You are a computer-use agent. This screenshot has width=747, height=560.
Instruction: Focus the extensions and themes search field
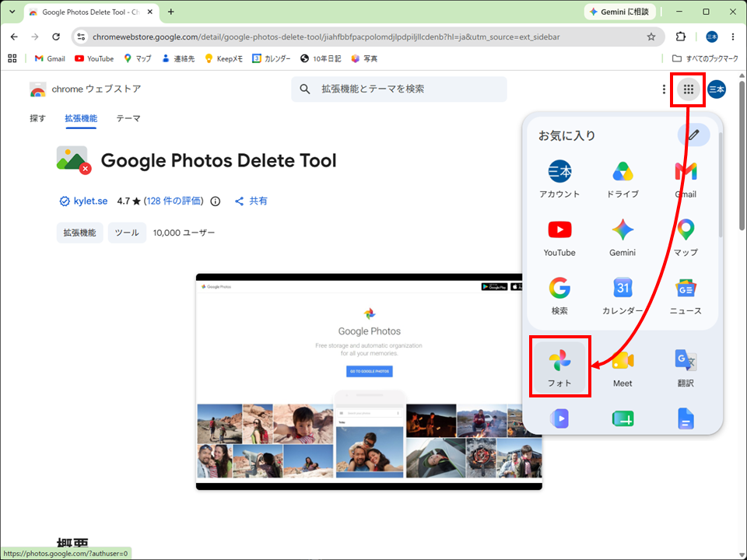tap(399, 89)
